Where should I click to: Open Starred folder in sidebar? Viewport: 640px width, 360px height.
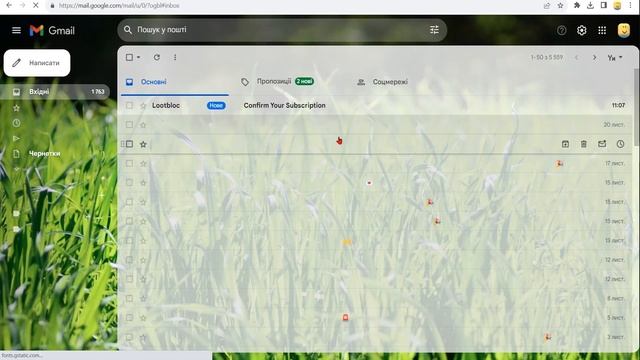click(x=16, y=108)
